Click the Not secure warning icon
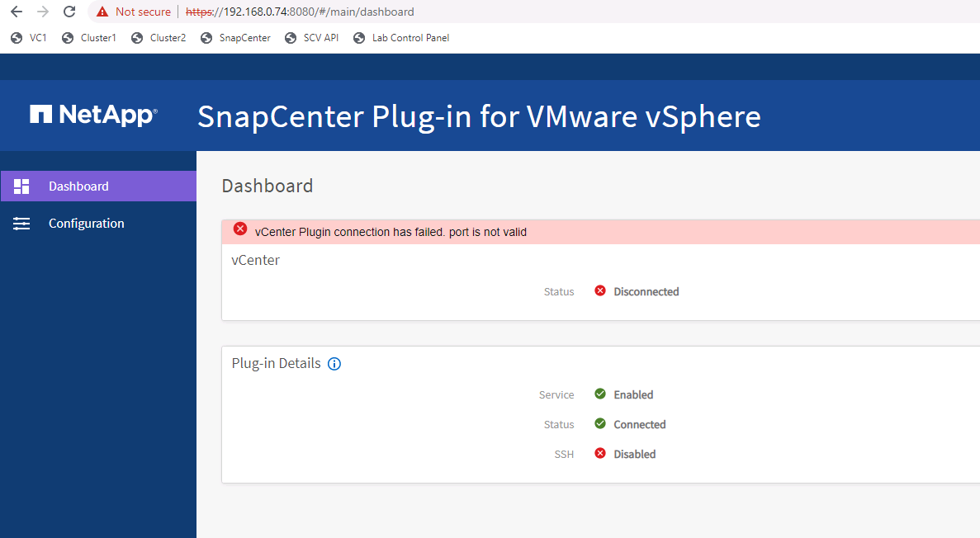The height and width of the screenshot is (538, 980). (102, 12)
